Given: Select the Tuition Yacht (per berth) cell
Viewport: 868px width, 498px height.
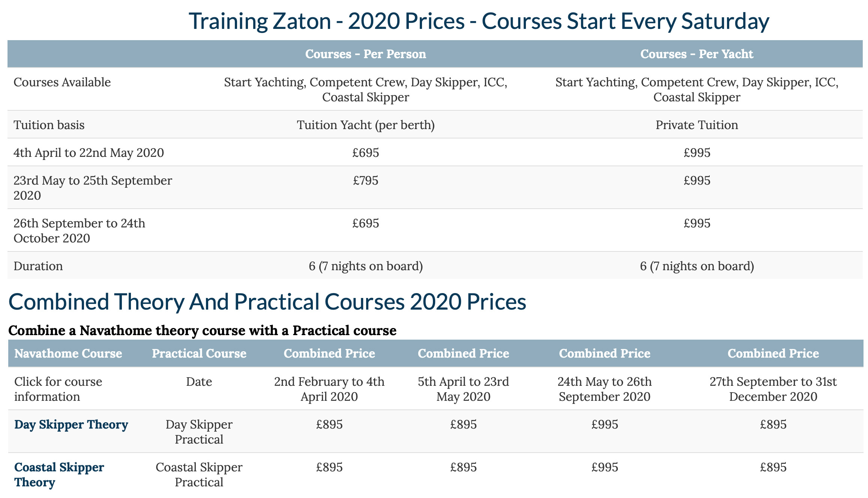Looking at the screenshot, I should pyautogui.click(x=366, y=125).
